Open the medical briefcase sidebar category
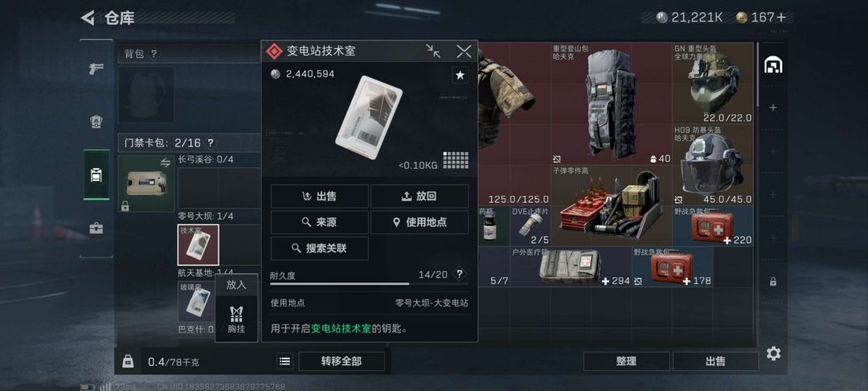This screenshot has height=391, width=868. coord(96,228)
